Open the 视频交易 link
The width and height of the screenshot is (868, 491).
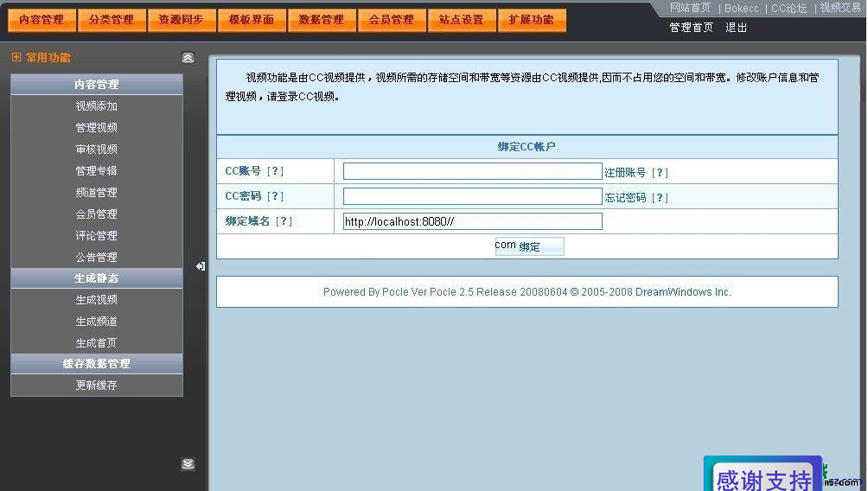pyautogui.click(x=839, y=8)
